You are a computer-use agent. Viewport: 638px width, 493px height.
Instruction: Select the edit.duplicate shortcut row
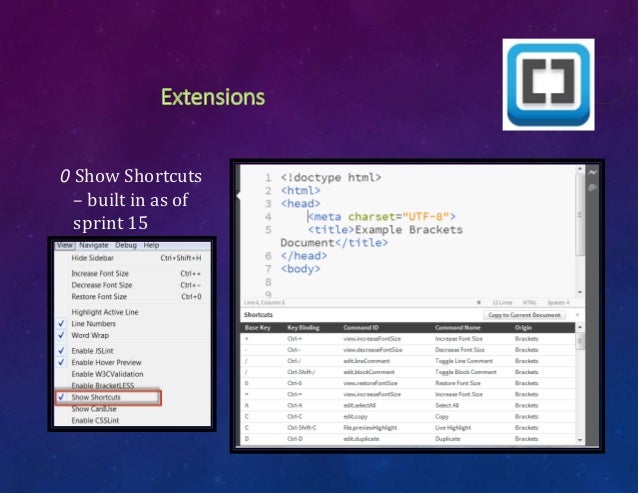[408, 439]
